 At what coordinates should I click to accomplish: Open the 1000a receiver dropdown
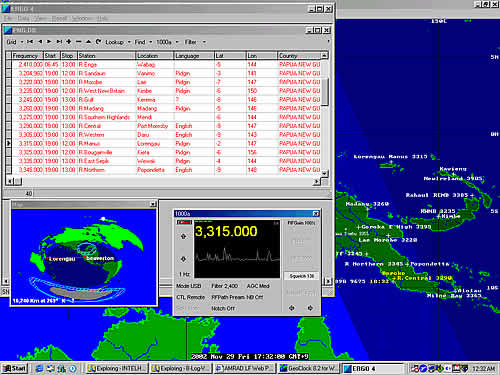tap(167, 42)
